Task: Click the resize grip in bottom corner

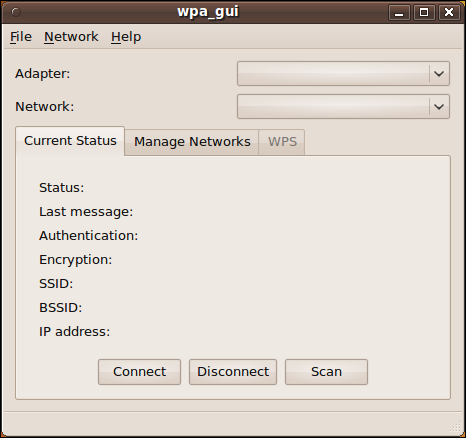Action: coord(455,428)
